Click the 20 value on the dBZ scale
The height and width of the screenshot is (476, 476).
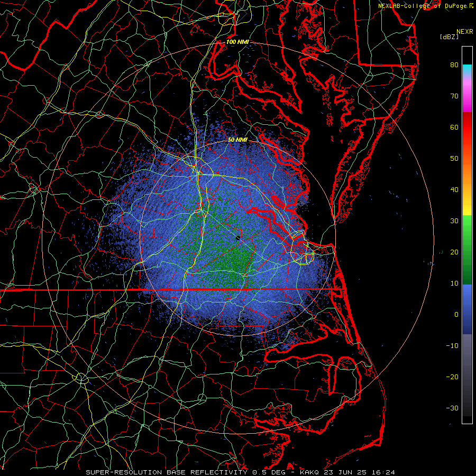pyautogui.click(x=454, y=252)
